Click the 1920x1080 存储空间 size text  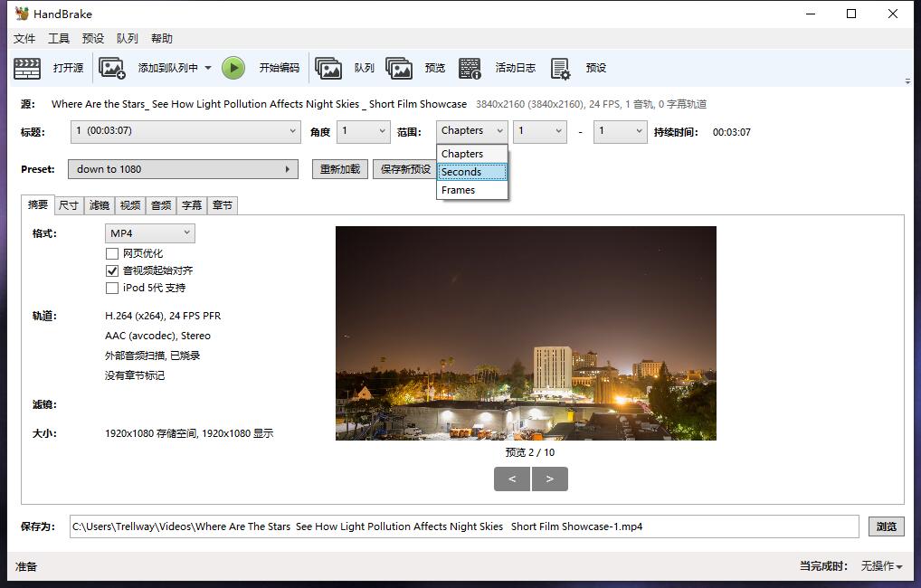point(189,433)
